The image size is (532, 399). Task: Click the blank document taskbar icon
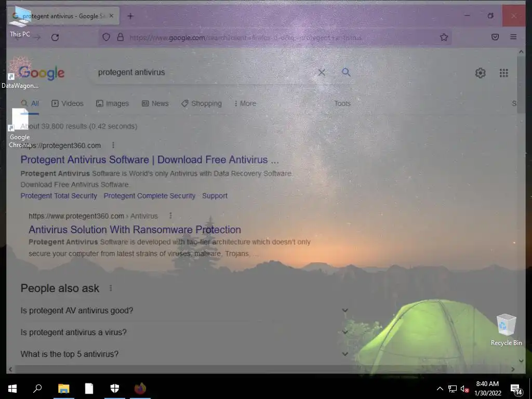point(89,389)
